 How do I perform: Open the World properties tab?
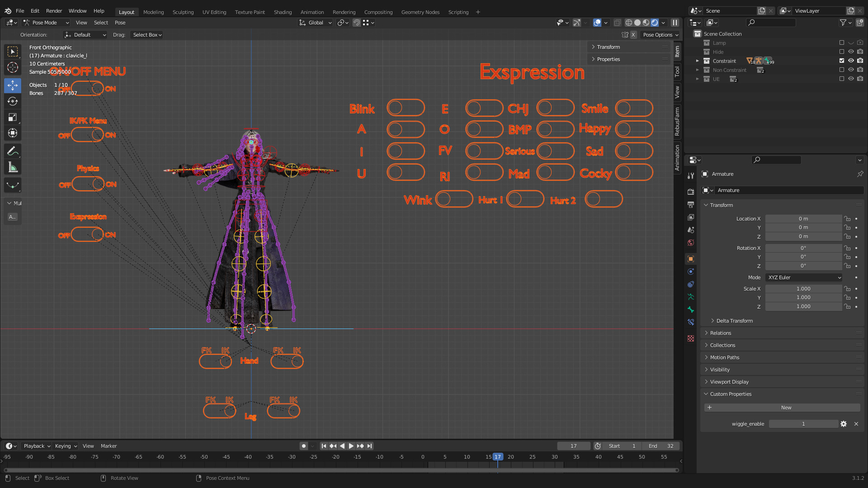(x=691, y=243)
